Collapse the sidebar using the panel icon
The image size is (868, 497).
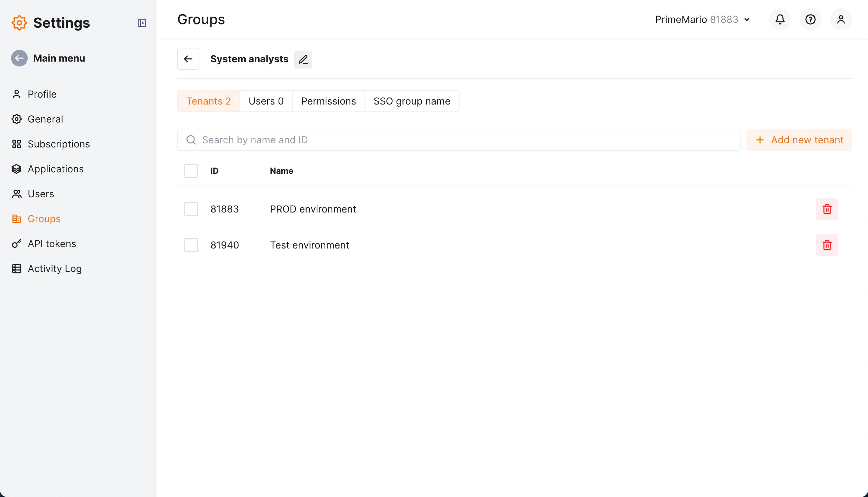142,23
